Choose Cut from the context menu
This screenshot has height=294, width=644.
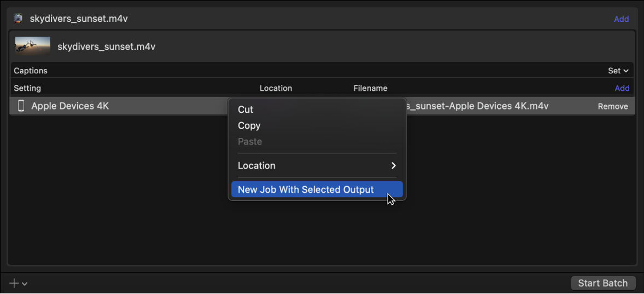(245, 109)
